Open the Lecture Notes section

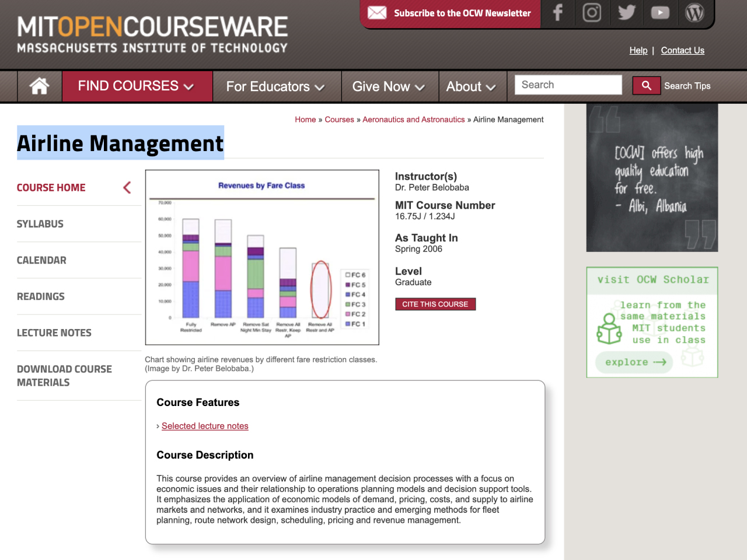(54, 332)
